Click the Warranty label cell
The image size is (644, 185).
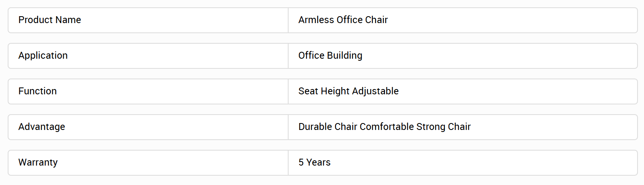148,162
